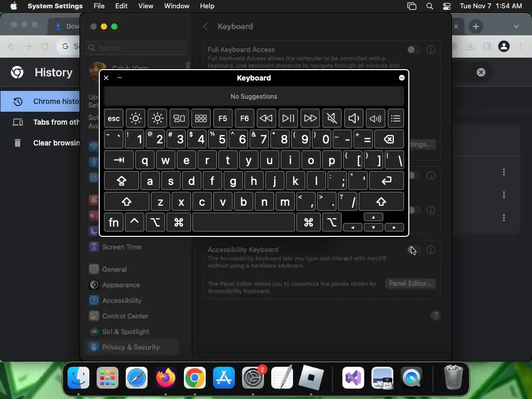Expand Chrome tab search chevron
This screenshot has height=399, width=532.
pyautogui.click(x=516, y=26)
